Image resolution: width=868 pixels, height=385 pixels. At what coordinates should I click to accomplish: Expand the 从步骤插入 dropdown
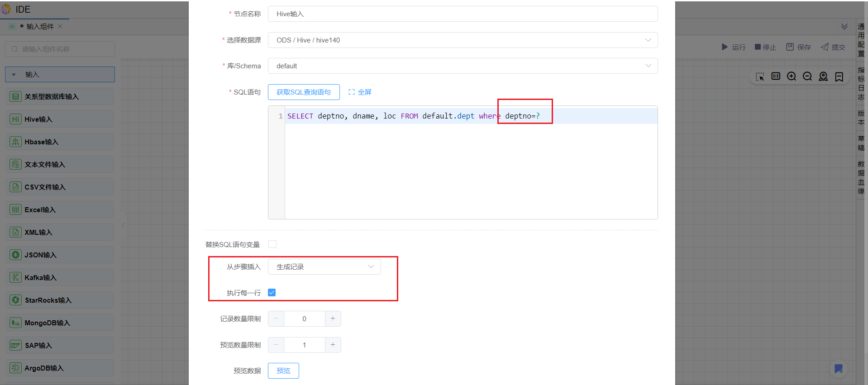pos(324,267)
